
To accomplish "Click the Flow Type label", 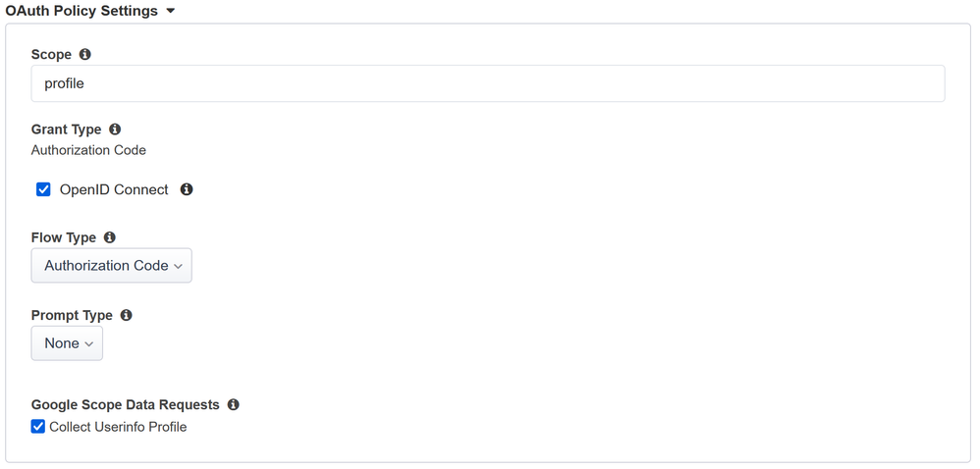I will coord(64,237).
